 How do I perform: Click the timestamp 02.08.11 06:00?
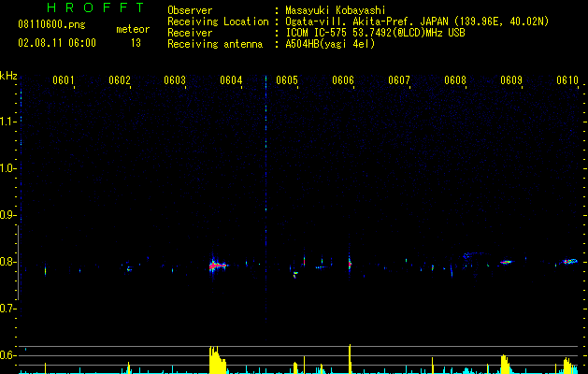[x=57, y=43]
